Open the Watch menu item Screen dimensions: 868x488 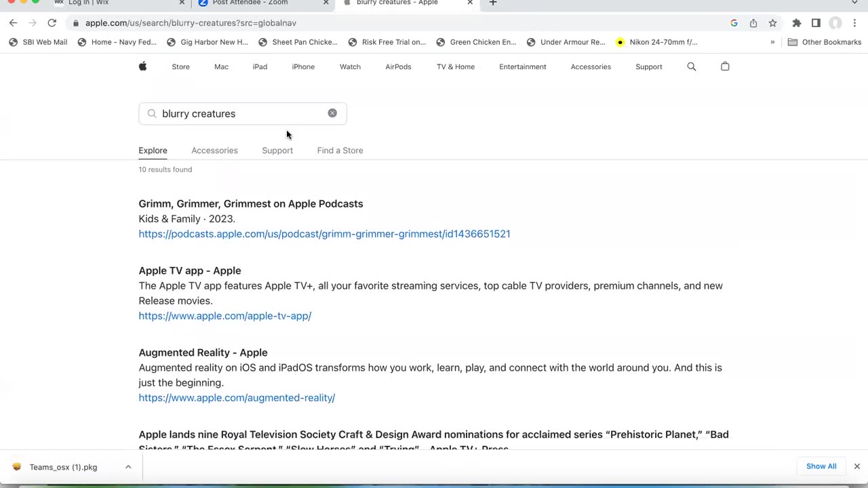click(350, 66)
